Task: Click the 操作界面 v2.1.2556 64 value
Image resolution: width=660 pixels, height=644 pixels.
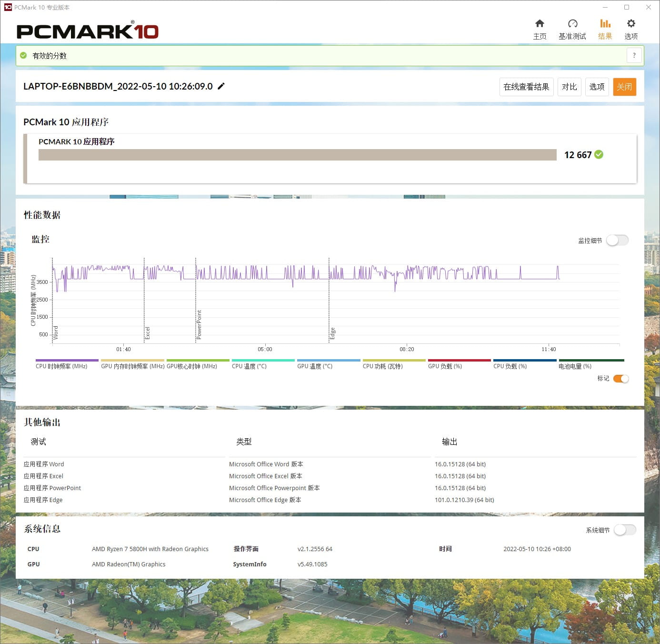Action: coord(315,549)
